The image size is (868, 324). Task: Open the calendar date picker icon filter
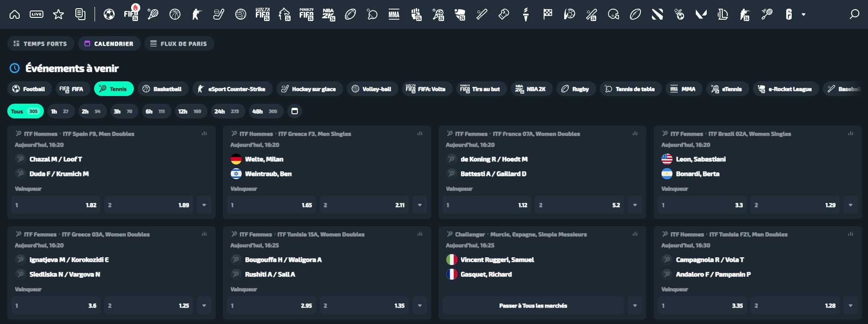295,111
